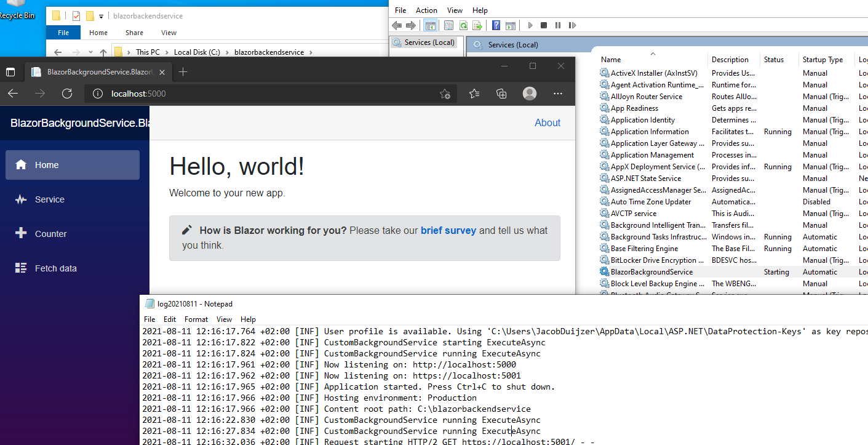
Task: Select Base Filtering Engine service row
Action: tap(733, 249)
